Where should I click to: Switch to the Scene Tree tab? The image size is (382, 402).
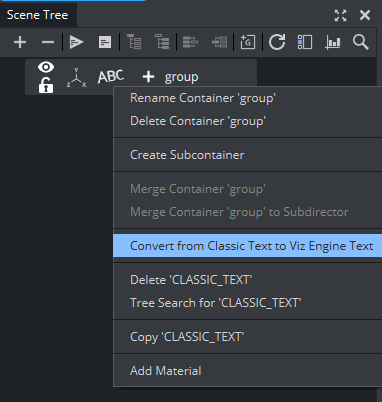click(38, 15)
